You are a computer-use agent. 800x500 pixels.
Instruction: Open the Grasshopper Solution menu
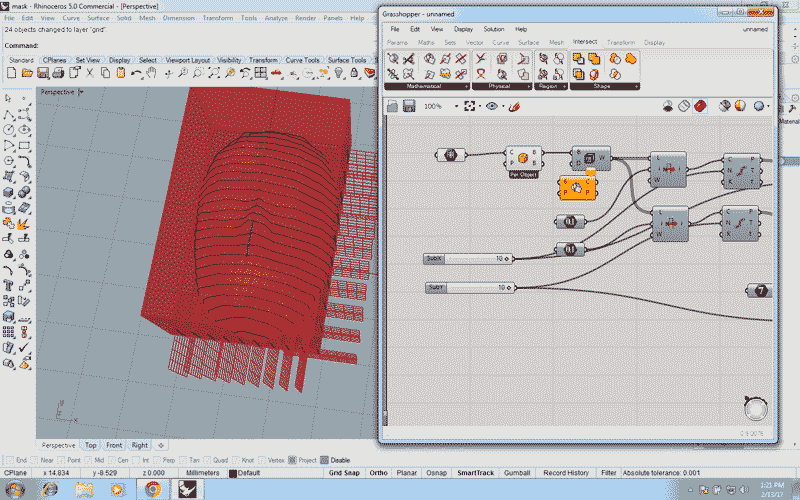tap(493, 30)
